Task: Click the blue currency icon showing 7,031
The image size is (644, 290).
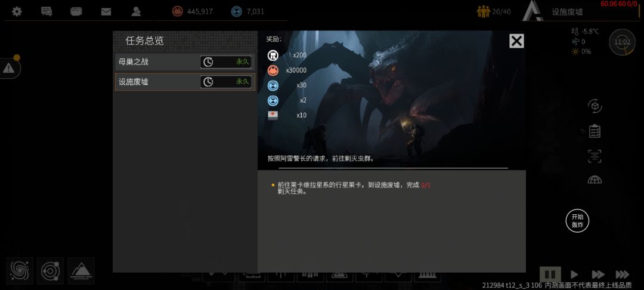Action: [237, 11]
